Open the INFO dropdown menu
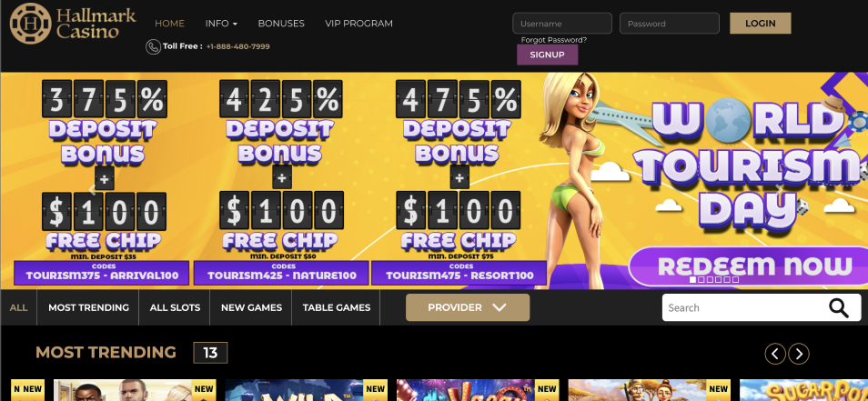Image resolution: width=868 pixels, height=401 pixels. pos(221,24)
